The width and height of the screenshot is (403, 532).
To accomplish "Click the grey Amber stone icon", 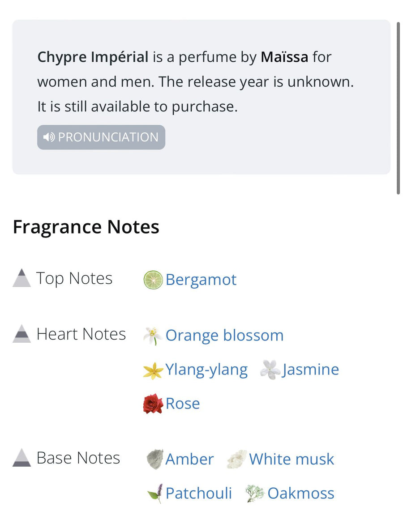I will coord(154,460).
